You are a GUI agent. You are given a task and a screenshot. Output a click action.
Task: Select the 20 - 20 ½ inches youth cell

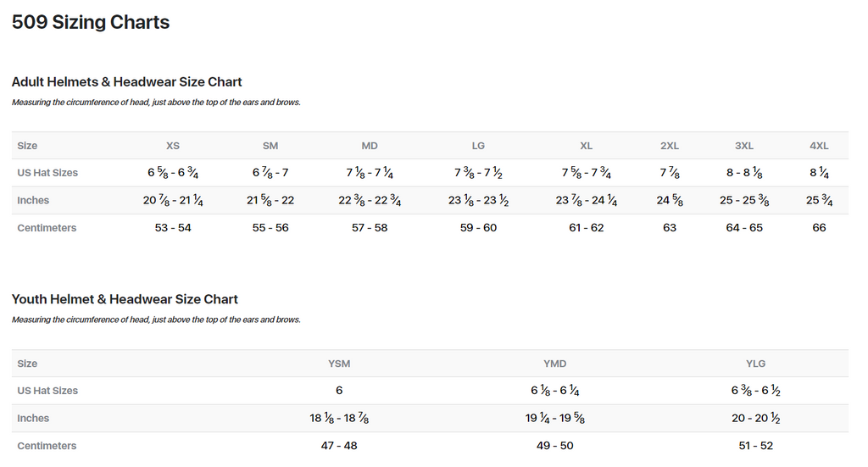pyautogui.click(x=755, y=419)
